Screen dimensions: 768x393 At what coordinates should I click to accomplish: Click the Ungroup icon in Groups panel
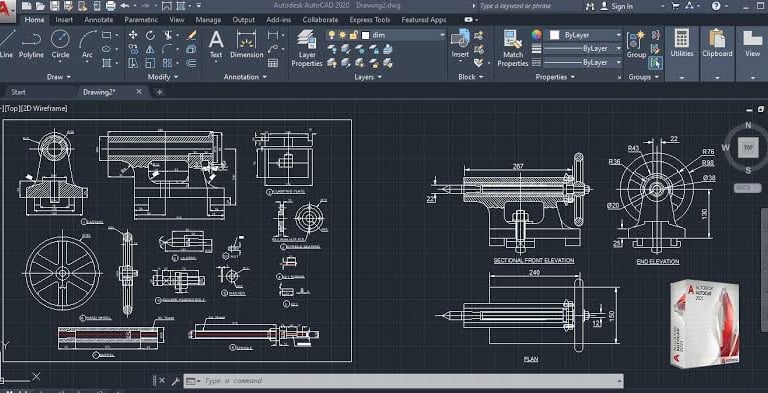pyautogui.click(x=655, y=35)
